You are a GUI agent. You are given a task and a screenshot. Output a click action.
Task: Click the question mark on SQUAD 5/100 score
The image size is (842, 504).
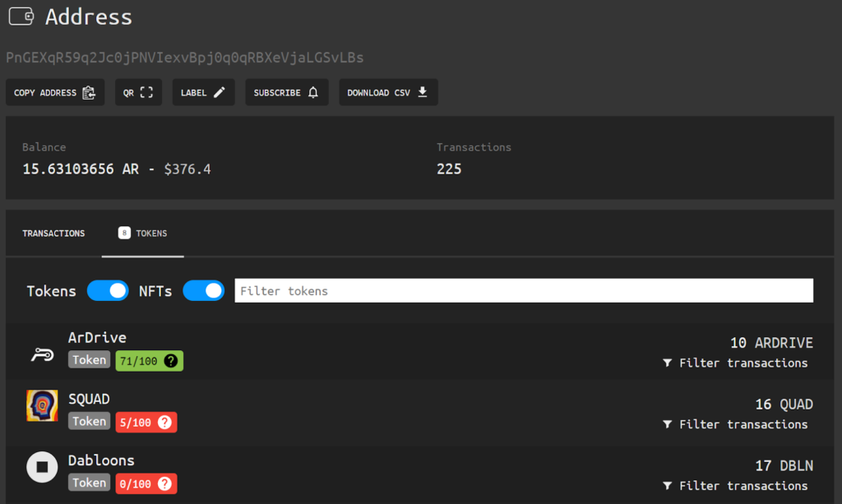164,422
